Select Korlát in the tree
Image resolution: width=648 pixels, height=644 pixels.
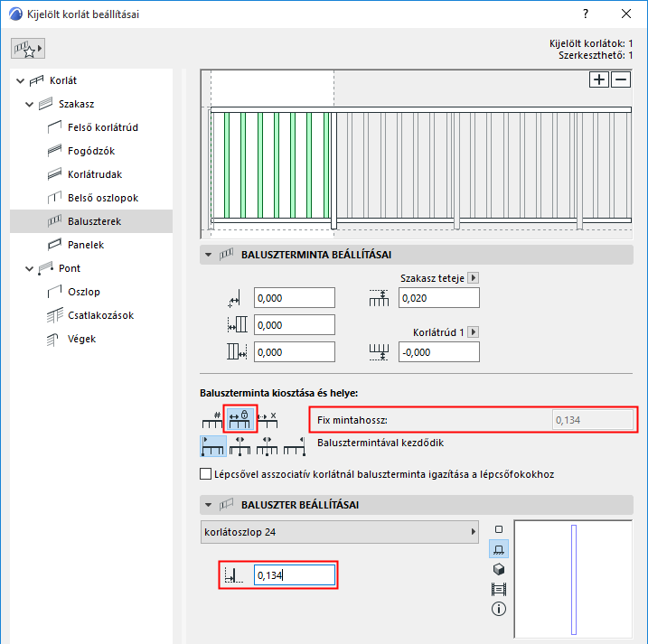click(x=63, y=80)
